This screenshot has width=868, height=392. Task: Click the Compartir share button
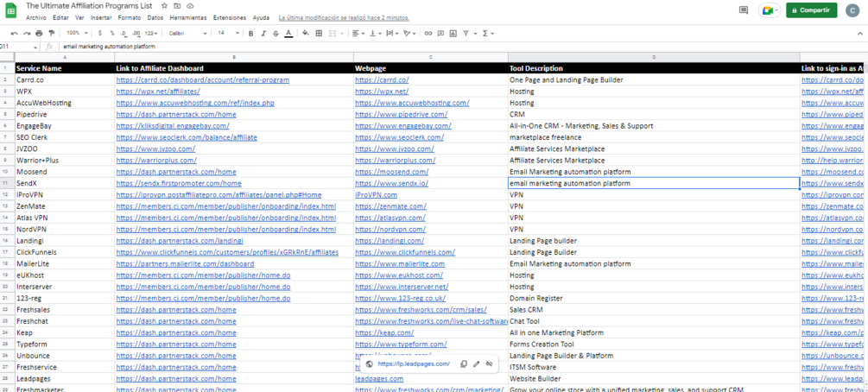pos(812,10)
